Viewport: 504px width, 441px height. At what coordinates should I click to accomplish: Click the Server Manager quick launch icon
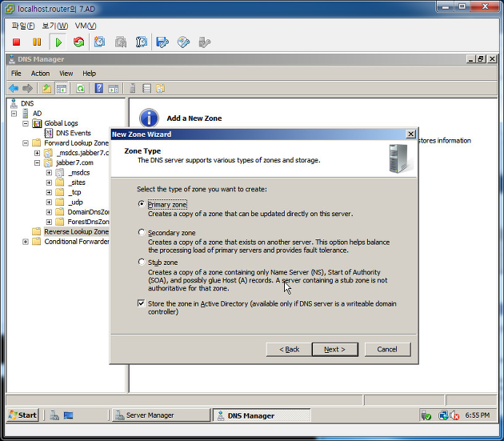pyautogui.click(x=54, y=415)
